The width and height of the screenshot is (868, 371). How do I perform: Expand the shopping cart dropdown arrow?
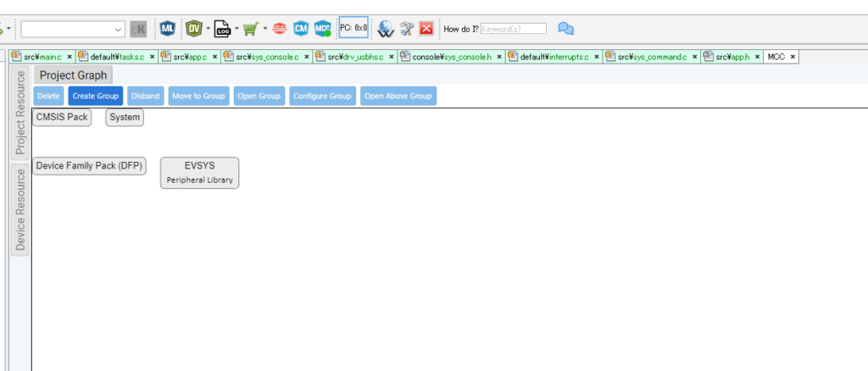[264, 29]
